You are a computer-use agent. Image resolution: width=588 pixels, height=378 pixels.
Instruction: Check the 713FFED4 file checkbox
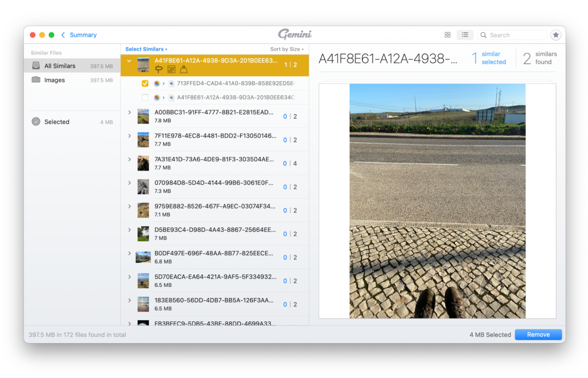point(145,84)
